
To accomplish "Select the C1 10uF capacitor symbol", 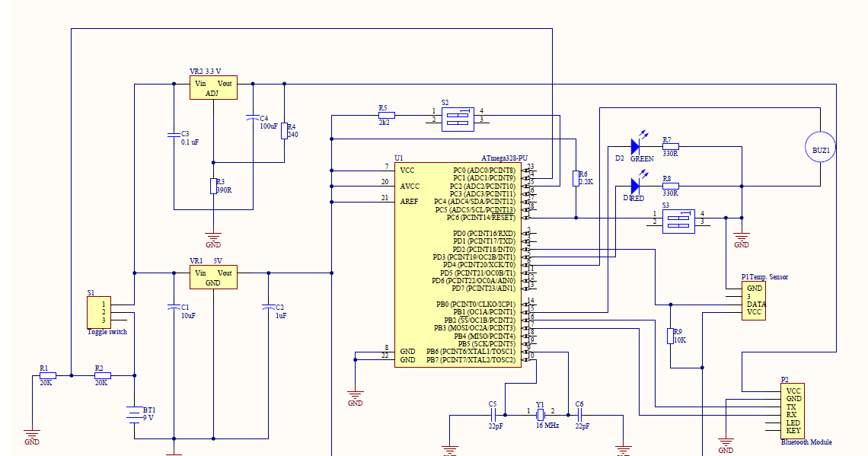I will pos(174,307).
